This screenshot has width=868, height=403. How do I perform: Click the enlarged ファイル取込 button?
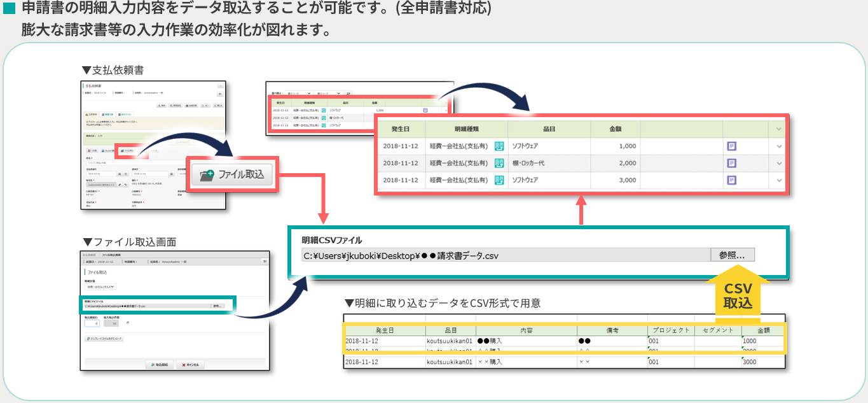(x=232, y=174)
